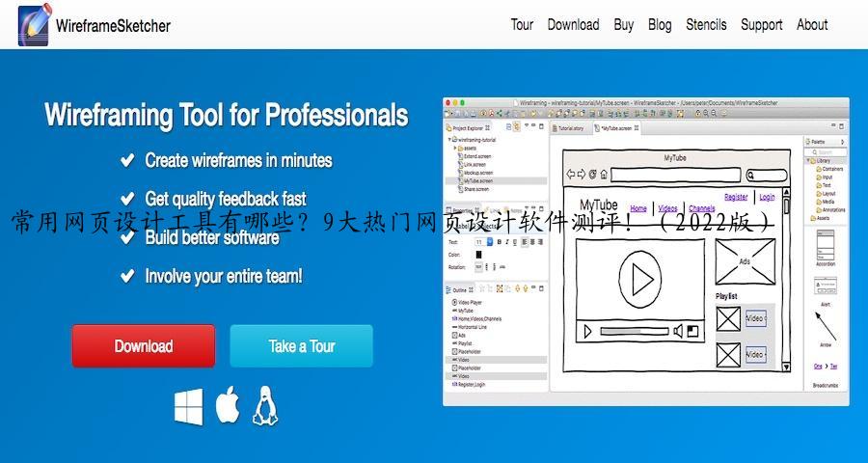The image size is (868, 463).
Task: Select Ads item in Outline list
Action: pyautogui.click(x=459, y=335)
